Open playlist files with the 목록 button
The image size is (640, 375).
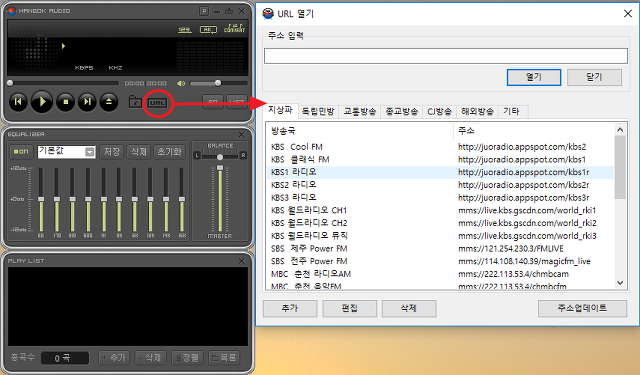click(224, 358)
